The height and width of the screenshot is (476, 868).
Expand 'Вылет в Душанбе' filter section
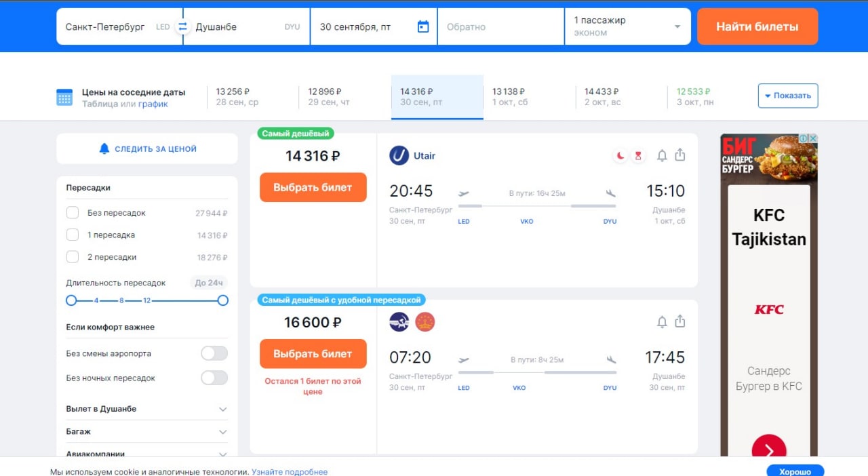(222, 409)
